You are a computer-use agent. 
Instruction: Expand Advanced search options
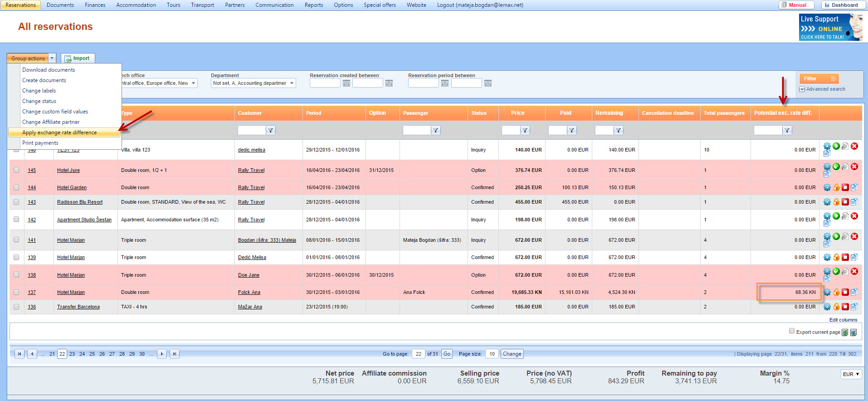click(822, 89)
